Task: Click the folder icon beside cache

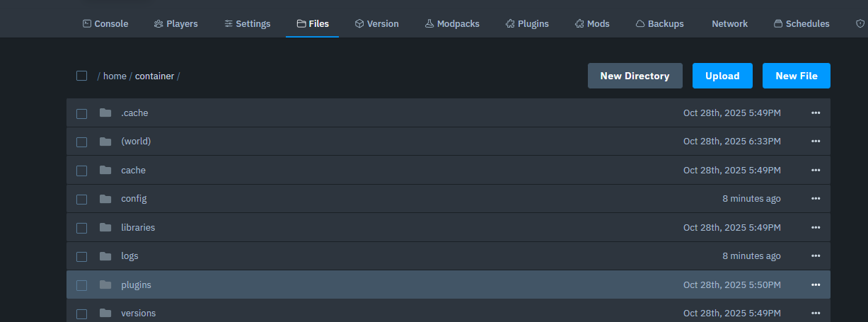Action: point(106,170)
